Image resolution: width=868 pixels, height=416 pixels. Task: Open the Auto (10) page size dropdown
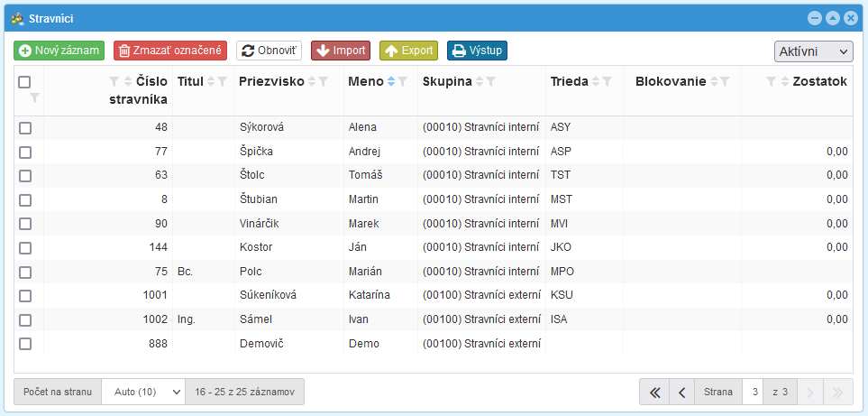(142, 393)
